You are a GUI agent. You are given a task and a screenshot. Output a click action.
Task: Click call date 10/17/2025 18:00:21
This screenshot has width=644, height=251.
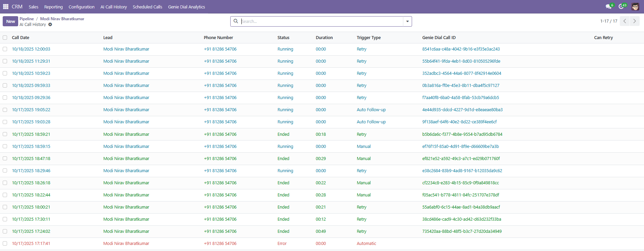pos(31,207)
